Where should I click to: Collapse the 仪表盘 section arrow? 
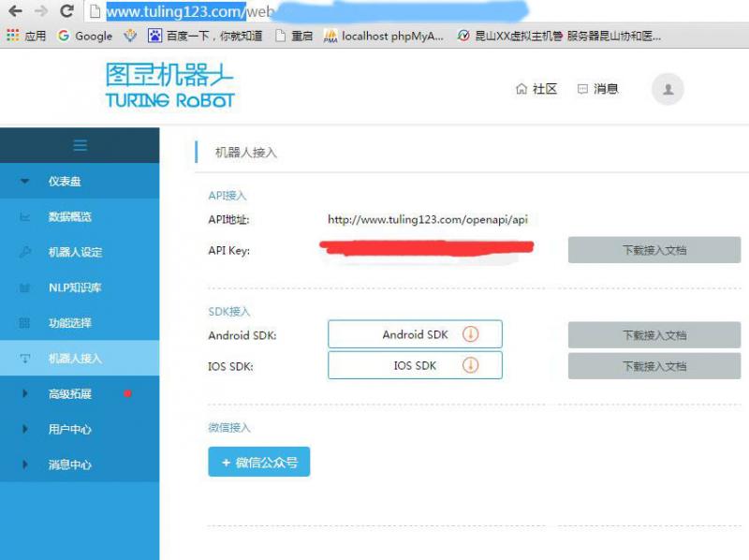25,181
